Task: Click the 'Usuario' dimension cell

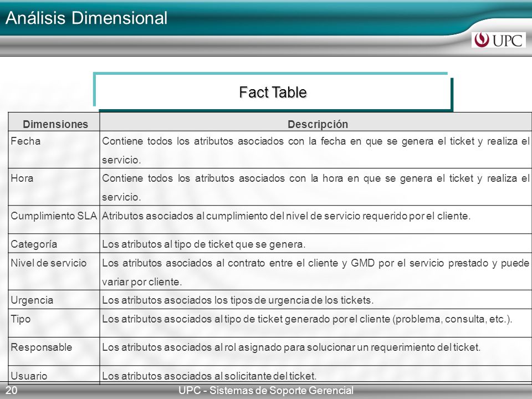Action: tap(54, 375)
